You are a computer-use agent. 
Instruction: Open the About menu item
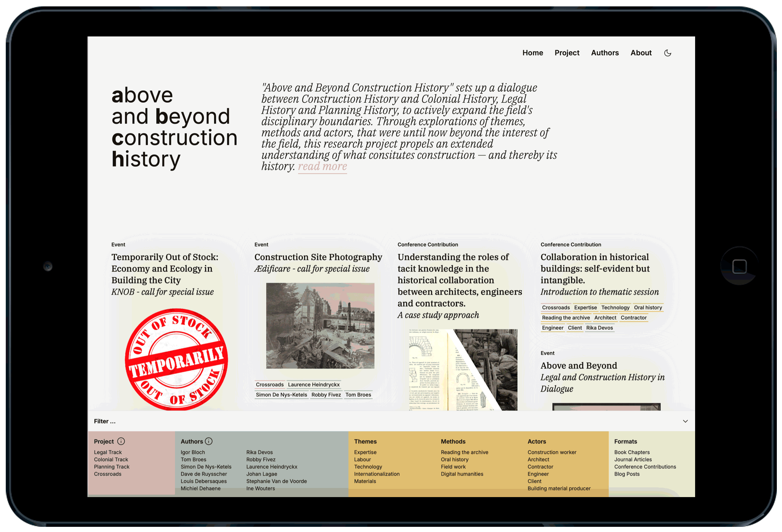pos(641,53)
